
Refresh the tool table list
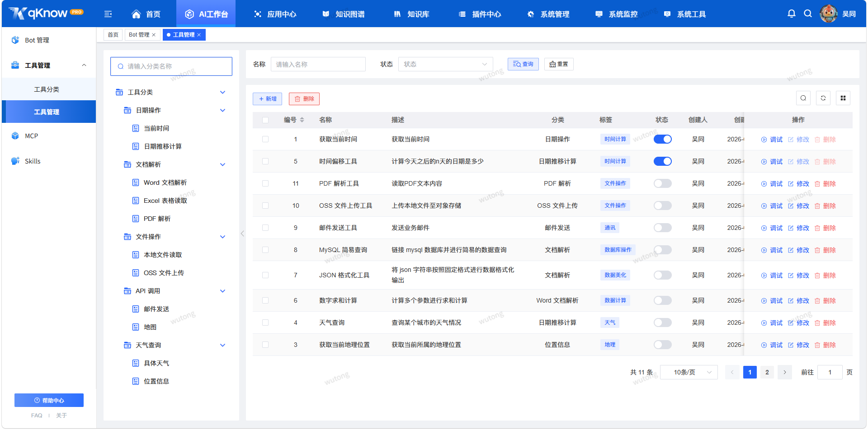[823, 98]
